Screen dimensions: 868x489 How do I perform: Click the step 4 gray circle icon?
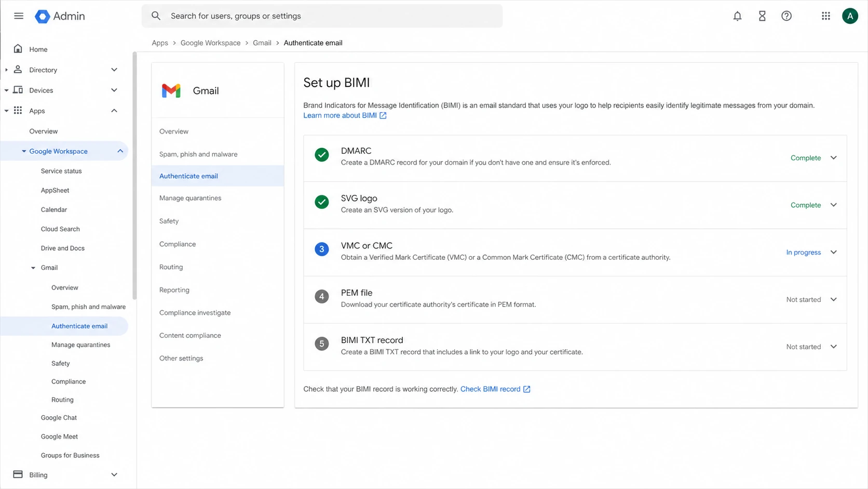click(x=322, y=297)
